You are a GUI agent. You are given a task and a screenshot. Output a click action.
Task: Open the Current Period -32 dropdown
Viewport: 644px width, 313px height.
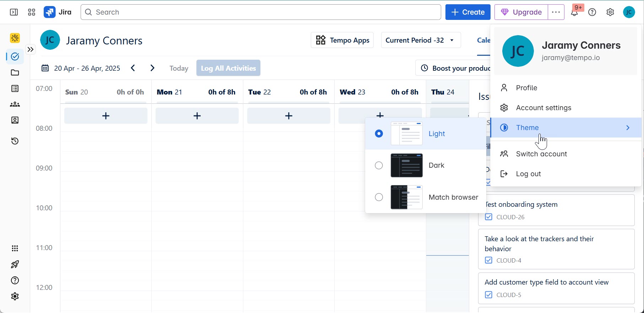tap(421, 40)
